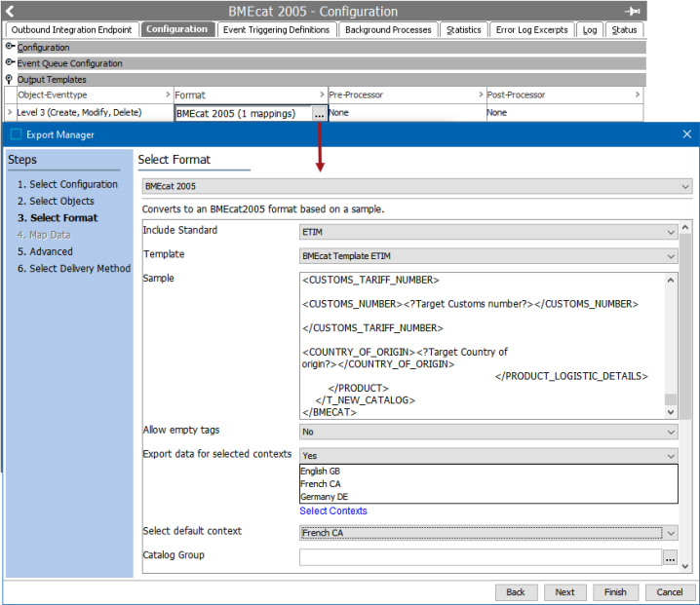Click the Sample box scrollbar thumb
The height and width of the screenshot is (605, 700).
click(x=671, y=398)
